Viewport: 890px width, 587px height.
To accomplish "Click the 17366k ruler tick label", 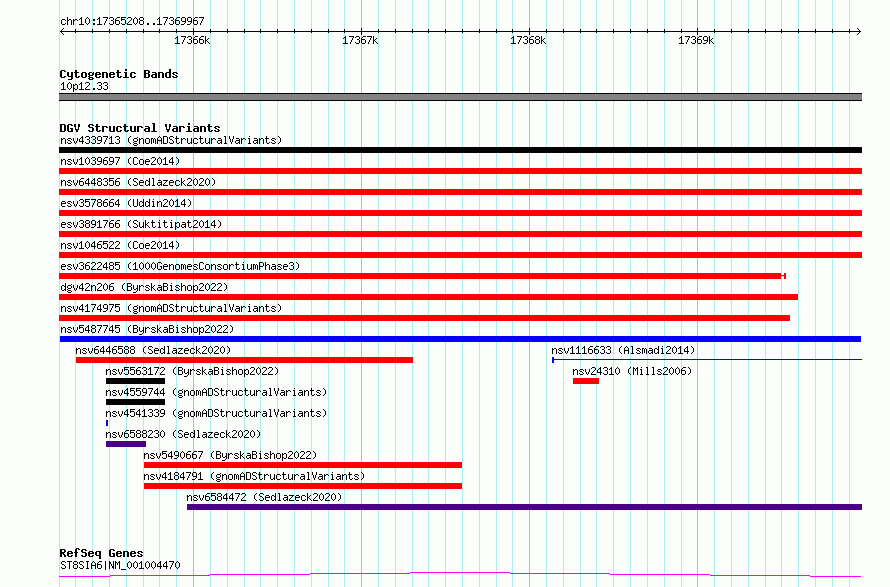I will coord(192,40).
